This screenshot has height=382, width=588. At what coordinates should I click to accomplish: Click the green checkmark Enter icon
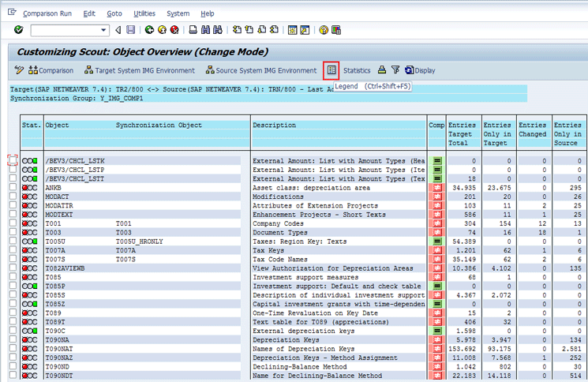(18, 30)
